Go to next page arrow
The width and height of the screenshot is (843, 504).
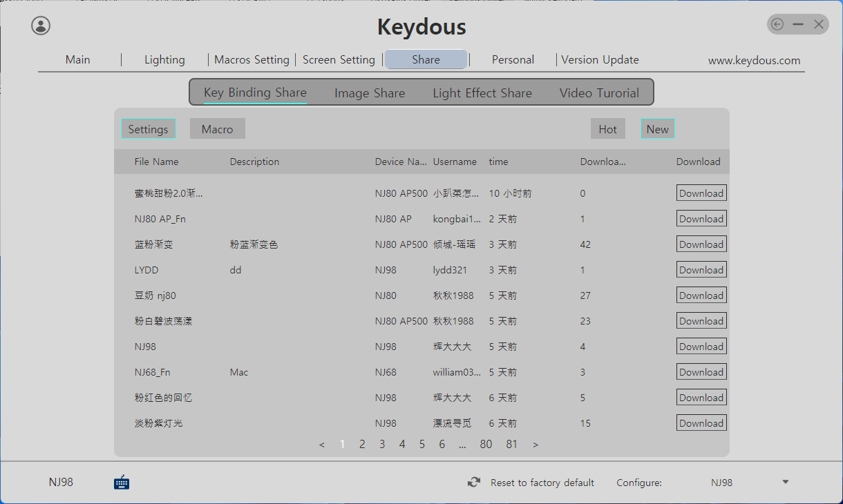(x=536, y=445)
